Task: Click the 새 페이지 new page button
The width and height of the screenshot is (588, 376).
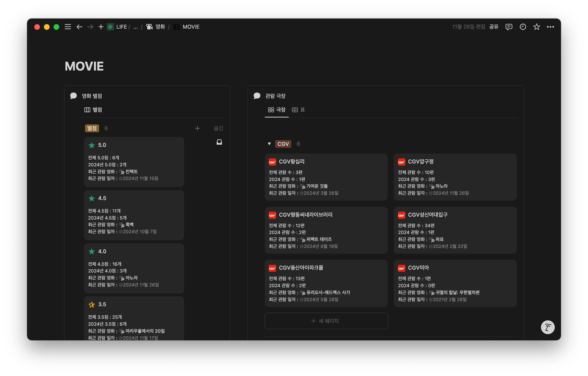Action: coord(326,321)
